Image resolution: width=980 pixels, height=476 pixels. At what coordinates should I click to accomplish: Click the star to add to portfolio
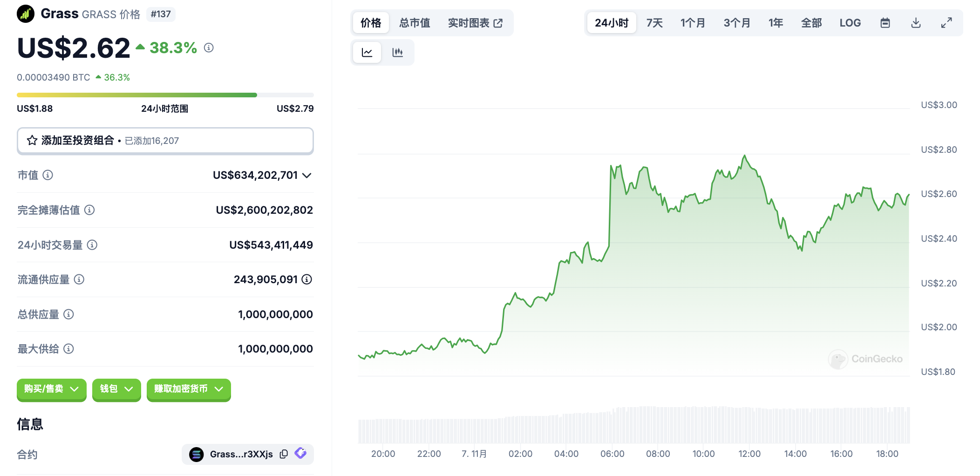click(x=32, y=141)
